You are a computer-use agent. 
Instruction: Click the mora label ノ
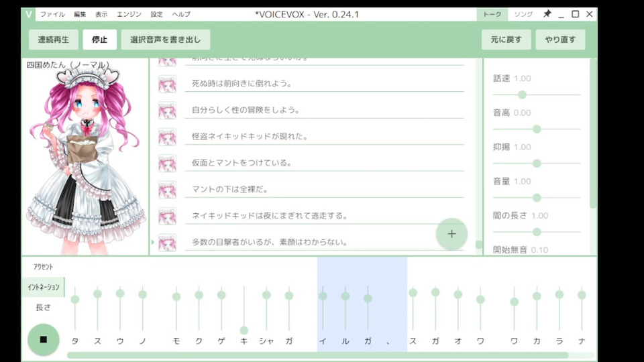[x=142, y=341]
